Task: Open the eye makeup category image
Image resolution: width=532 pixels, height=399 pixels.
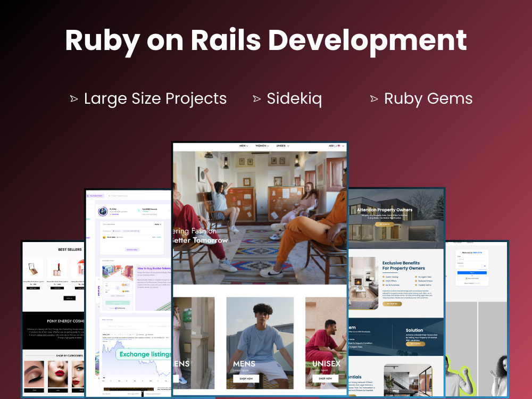Action: (34, 374)
